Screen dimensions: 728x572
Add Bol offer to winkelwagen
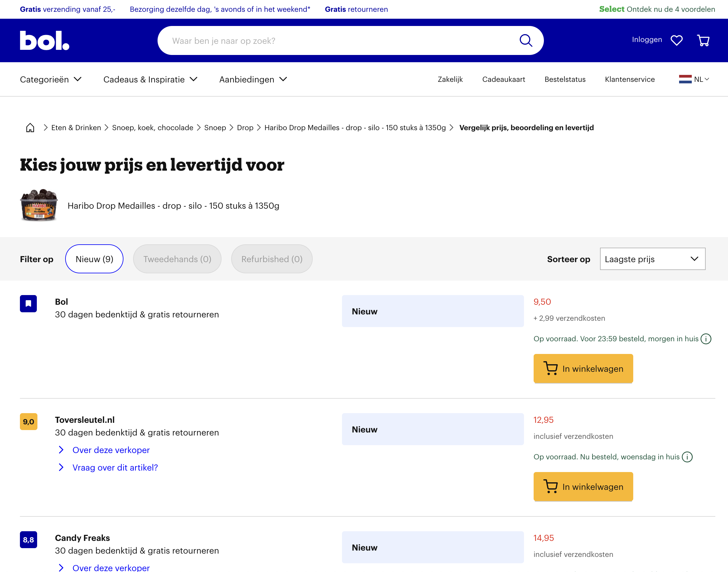point(583,368)
